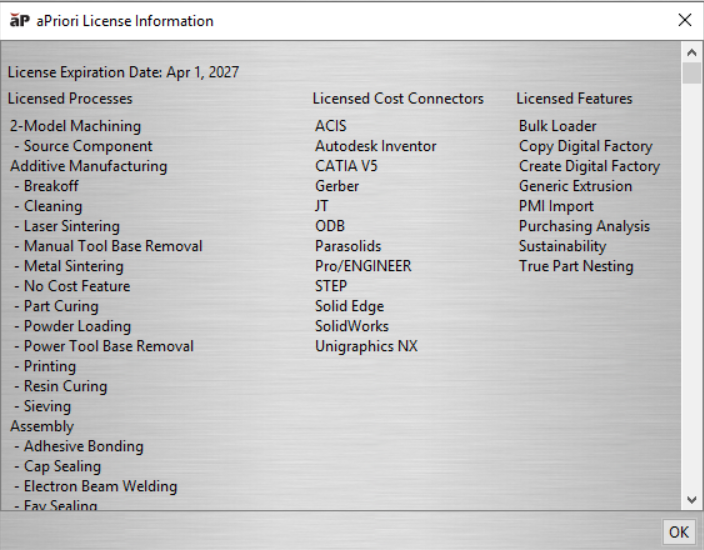Viewport: 704px width, 550px height.
Task: Click the Solid Edge connector entry
Action: coord(350,306)
